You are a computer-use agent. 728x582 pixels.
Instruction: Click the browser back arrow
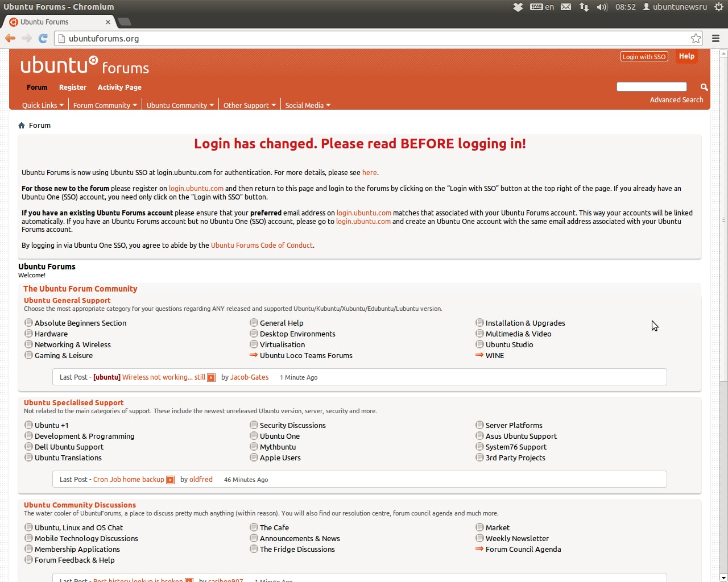pyautogui.click(x=10, y=38)
